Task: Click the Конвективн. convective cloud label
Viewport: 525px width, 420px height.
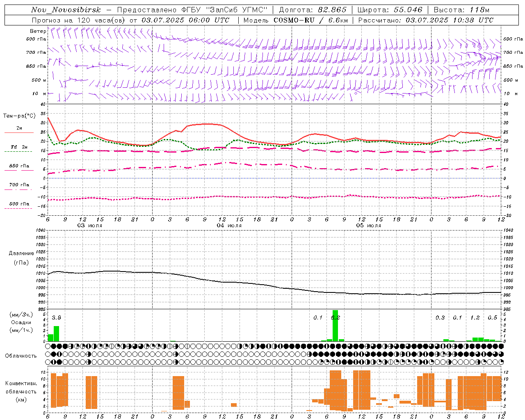Action: 21,383
